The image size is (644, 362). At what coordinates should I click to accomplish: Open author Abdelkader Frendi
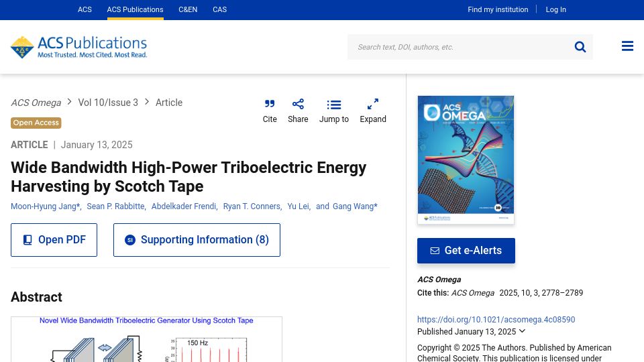(184, 206)
